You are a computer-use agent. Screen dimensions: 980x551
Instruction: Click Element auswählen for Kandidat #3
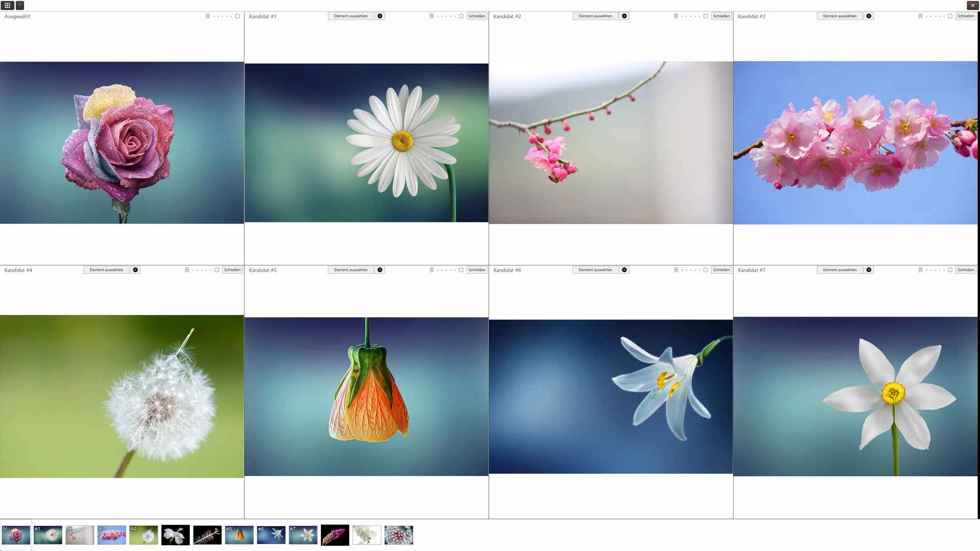(x=840, y=16)
